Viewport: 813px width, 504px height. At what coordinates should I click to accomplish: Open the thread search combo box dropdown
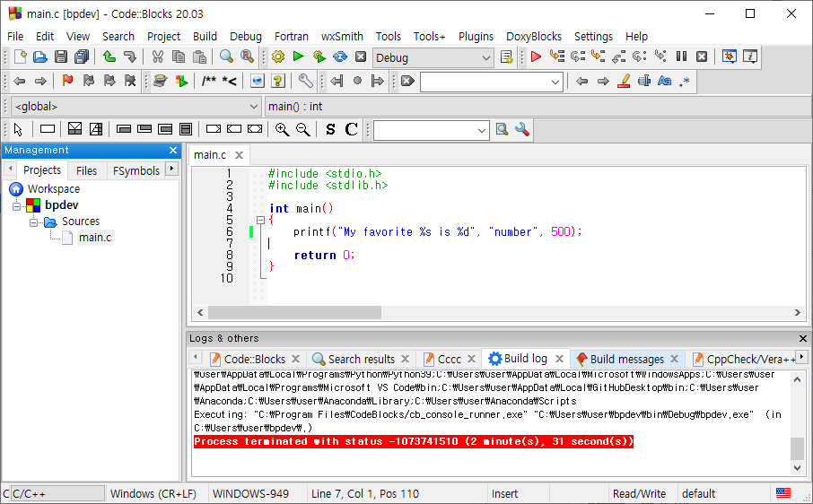pyautogui.click(x=482, y=131)
